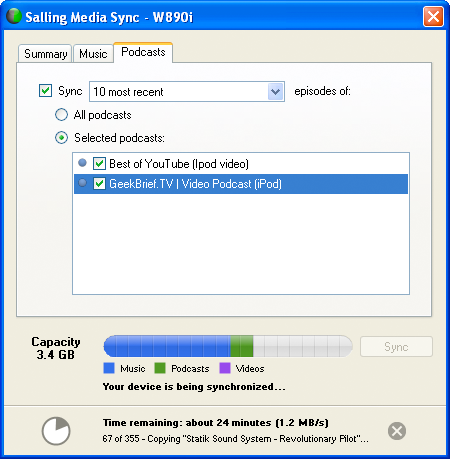This screenshot has height=459, width=450.
Task: Uncheck GeekBrief.TV Video Podcast checkbox
Action: click(99, 184)
